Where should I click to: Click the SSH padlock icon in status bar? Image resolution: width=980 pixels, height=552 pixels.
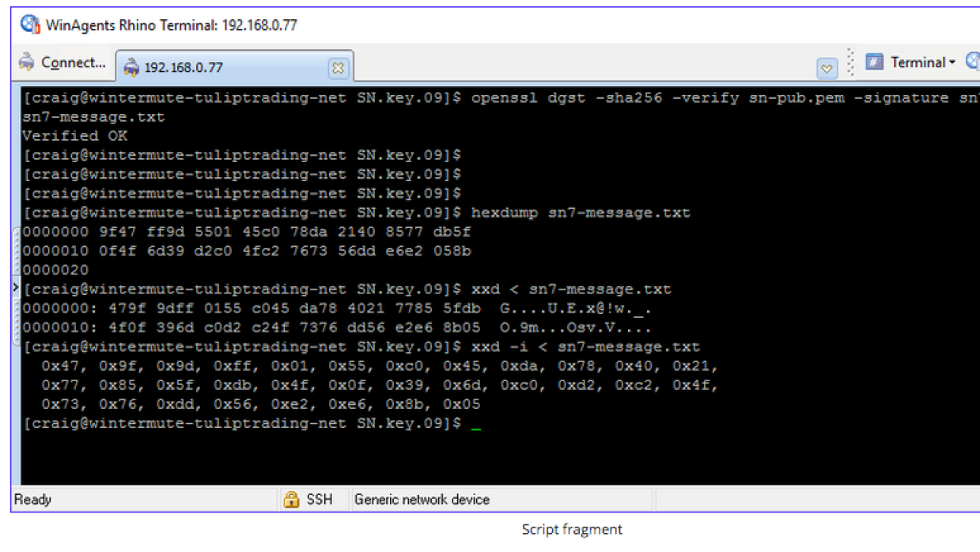point(291,499)
